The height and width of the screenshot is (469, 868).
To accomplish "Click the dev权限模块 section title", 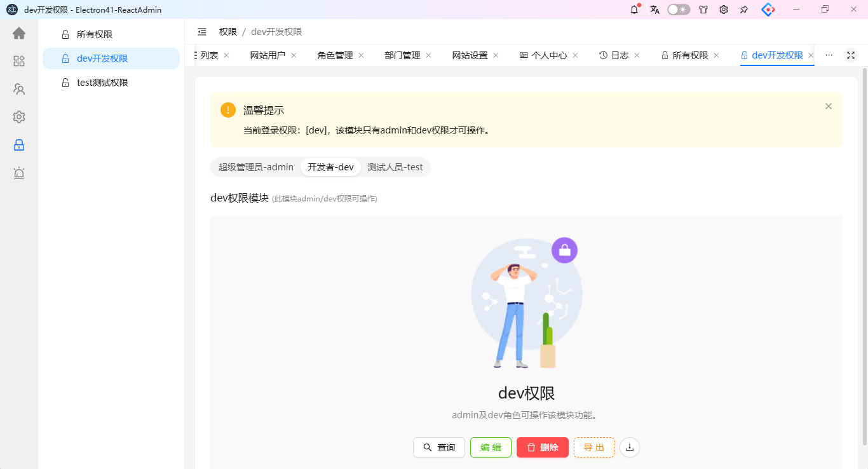I will click(x=240, y=198).
